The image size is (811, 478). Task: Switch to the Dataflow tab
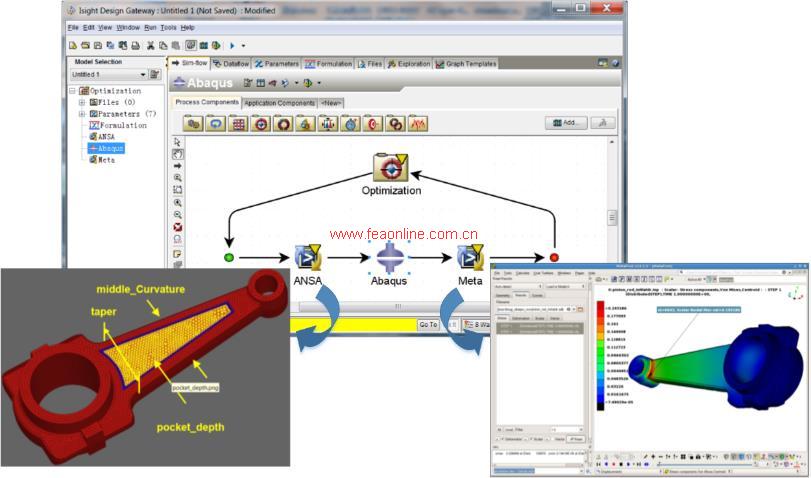pyautogui.click(x=230, y=64)
